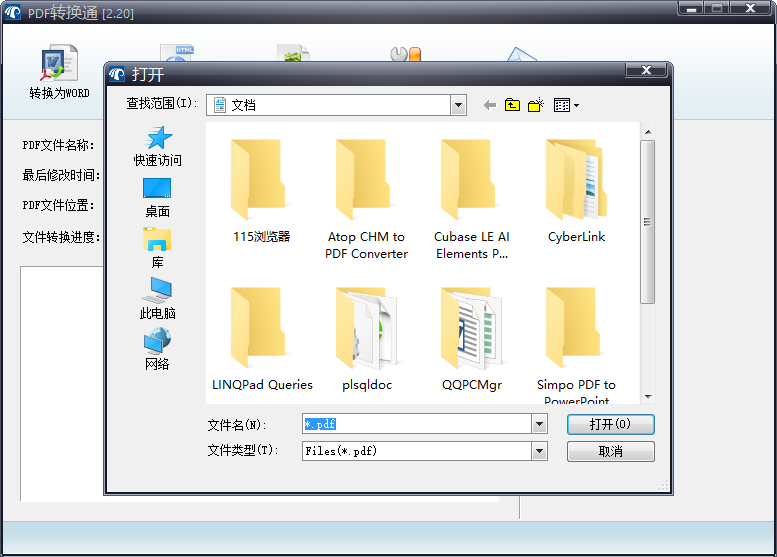777x557 pixels.
Task: Select Desktop (桌面) in places bar
Action: tap(158, 198)
